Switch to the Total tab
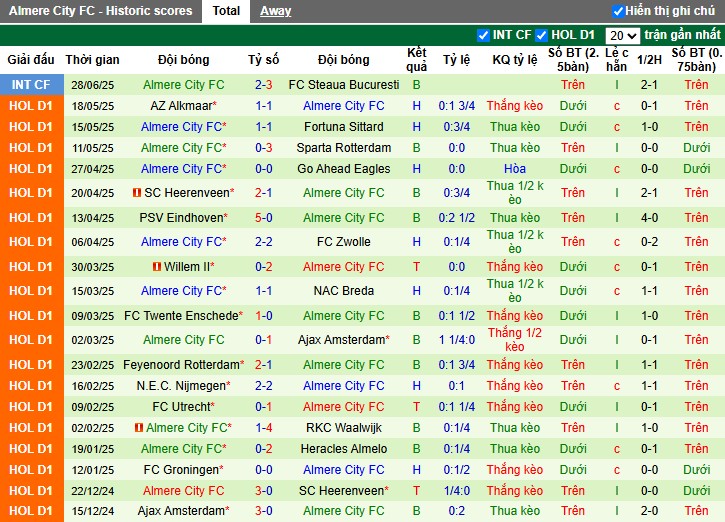 tap(226, 11)
